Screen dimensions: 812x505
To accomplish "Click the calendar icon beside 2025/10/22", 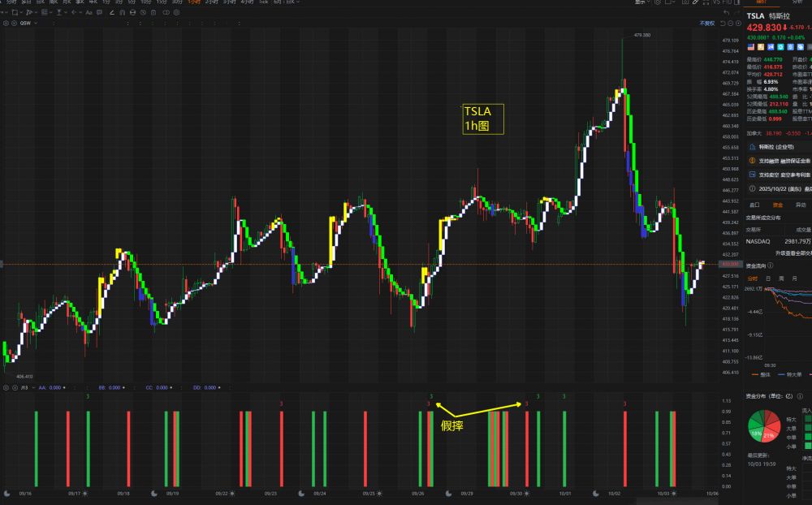I will [x=752, y=188].
